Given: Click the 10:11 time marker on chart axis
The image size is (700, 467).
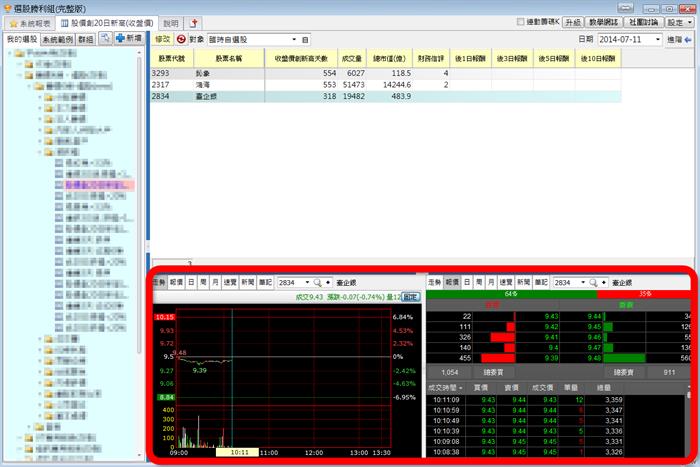Looking at the screenshot, I should [238, 452].
